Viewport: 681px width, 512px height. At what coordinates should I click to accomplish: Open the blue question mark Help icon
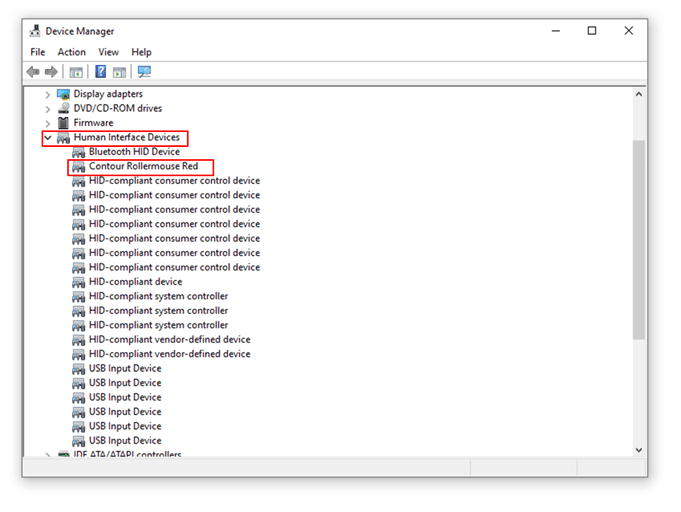(100, 72)
